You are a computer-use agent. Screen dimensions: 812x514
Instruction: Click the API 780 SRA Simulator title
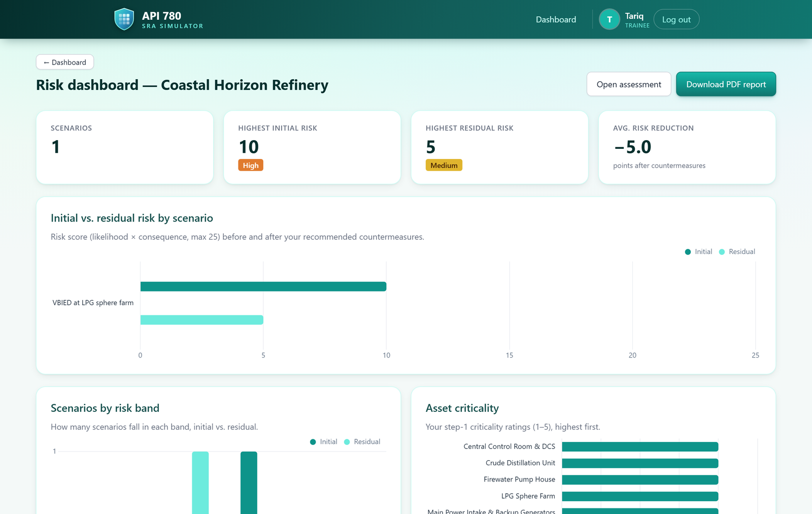coord(173,19)
